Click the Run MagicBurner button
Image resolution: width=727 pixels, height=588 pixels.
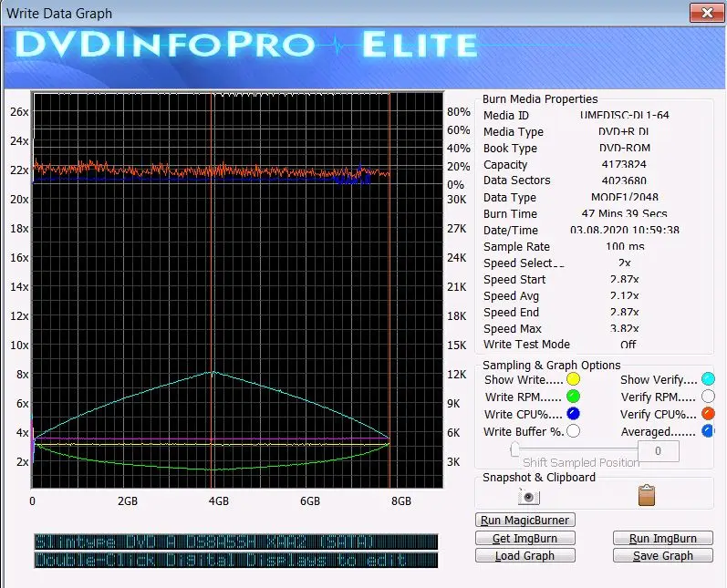coord(524,520)
